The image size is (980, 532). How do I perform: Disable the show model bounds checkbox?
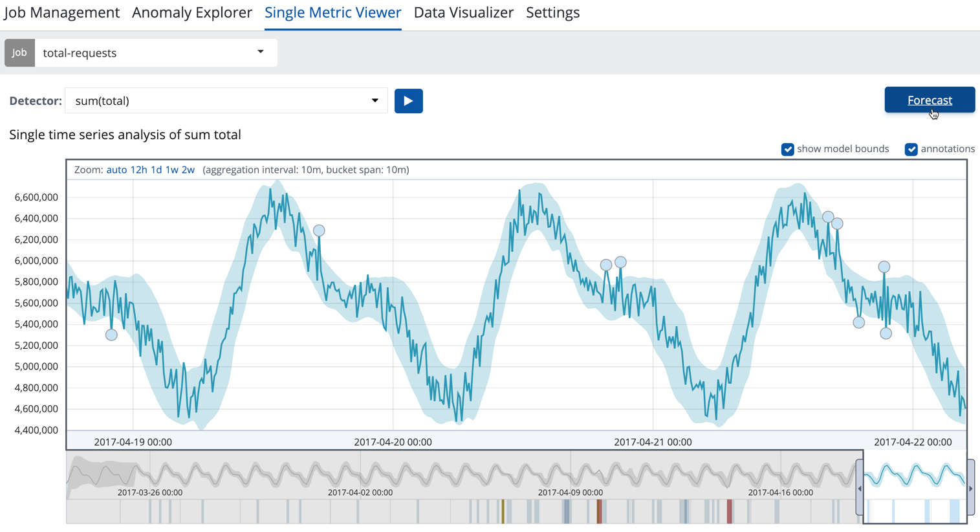(788, 149)
